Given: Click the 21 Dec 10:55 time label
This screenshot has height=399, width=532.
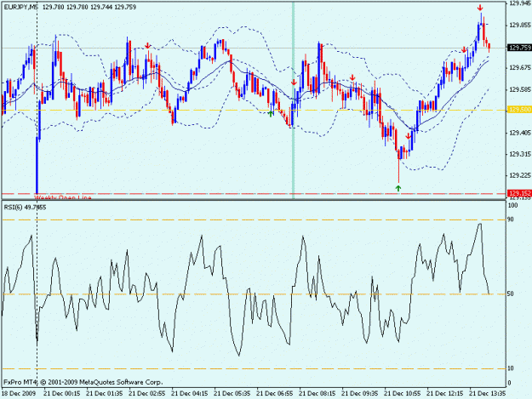Looking at the screenshot, I should 402,393.
